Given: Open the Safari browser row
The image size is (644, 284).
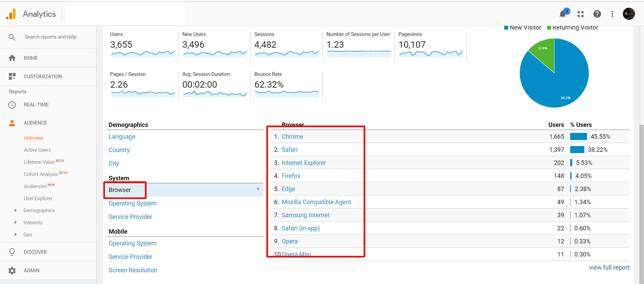Looking at the screenshot, I should coord(289,150).
